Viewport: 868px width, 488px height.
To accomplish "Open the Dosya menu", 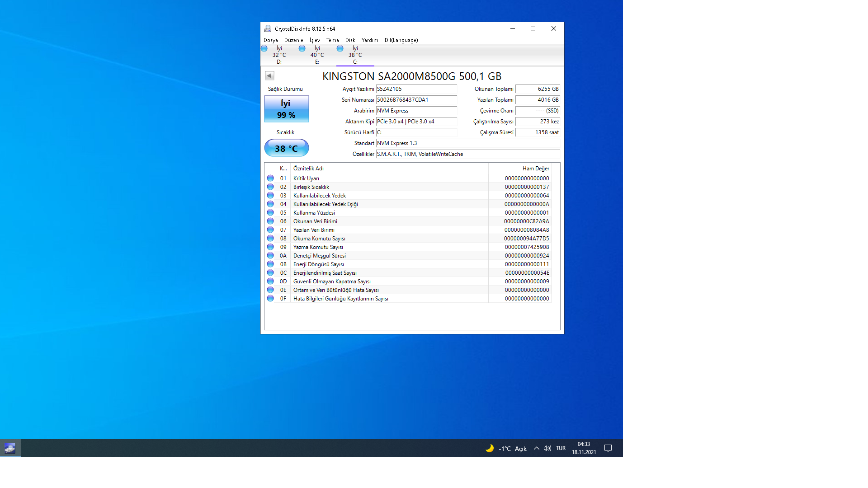I will tap(270, 40).
